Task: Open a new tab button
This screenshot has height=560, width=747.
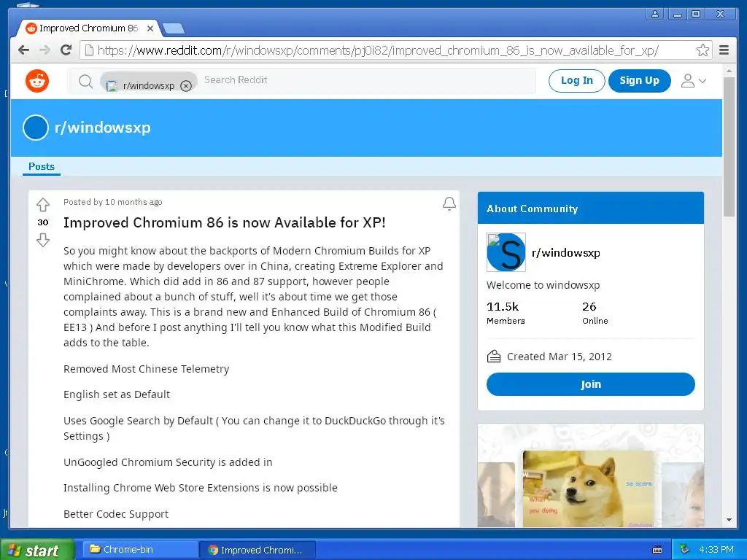Action: coord(174,29)
